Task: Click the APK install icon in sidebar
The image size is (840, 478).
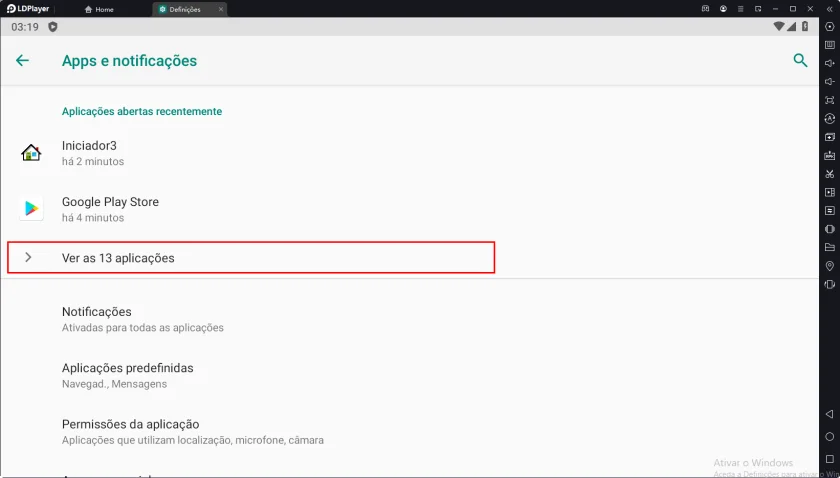Action: pos(830,155)
